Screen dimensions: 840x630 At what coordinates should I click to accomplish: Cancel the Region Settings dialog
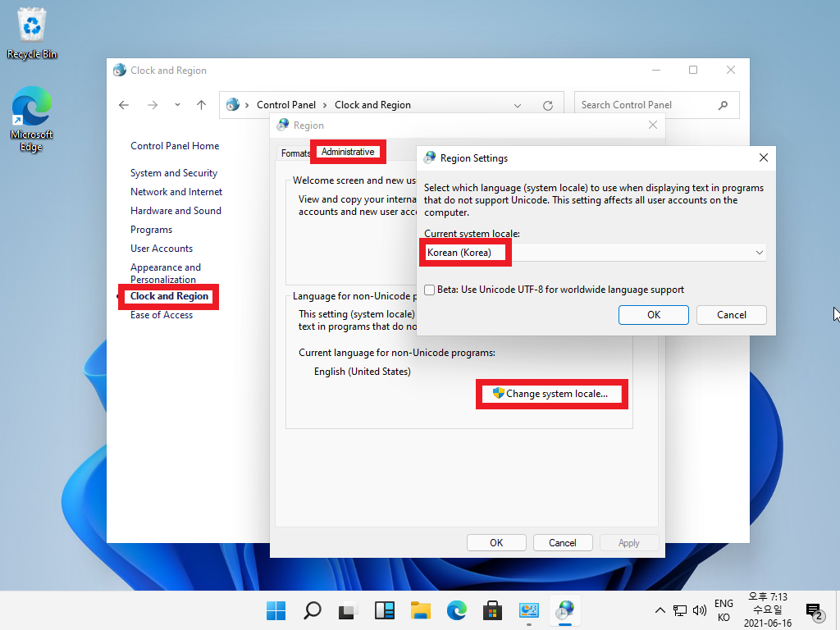point(731,315)
